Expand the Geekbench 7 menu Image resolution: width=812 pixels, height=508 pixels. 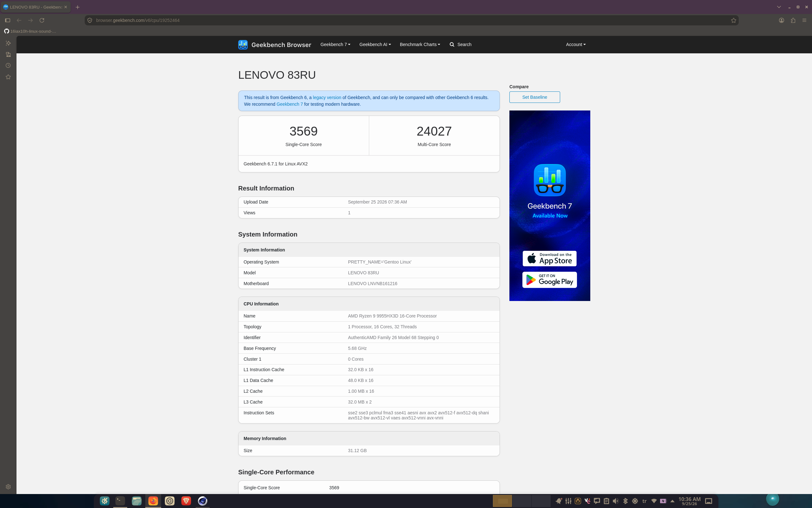point(335,44)
